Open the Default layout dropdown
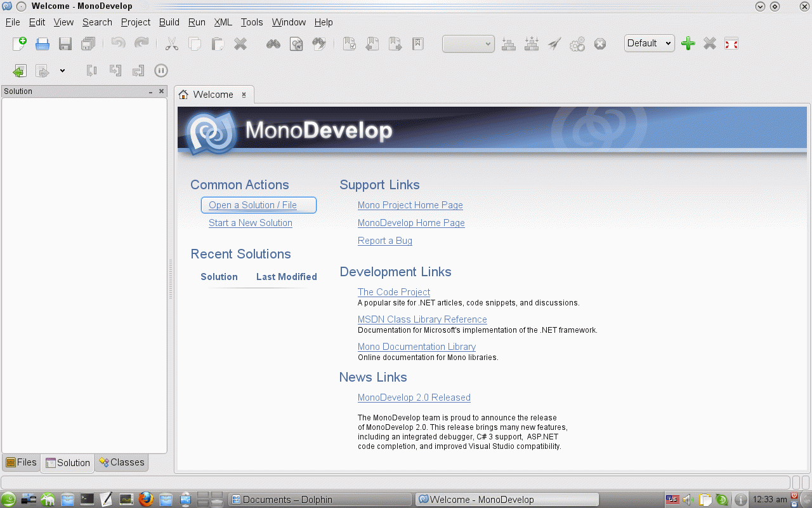The height and width of the screenshot is (508, 812). pos(650,43)
